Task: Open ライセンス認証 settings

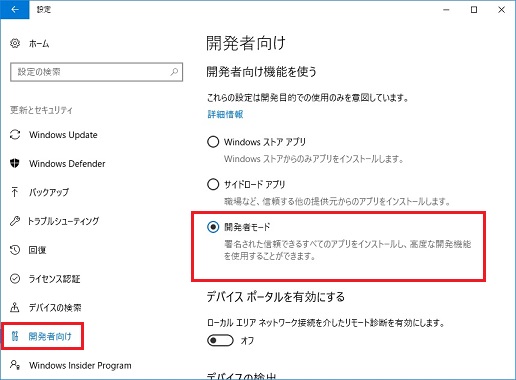Action: click(55, 279)
